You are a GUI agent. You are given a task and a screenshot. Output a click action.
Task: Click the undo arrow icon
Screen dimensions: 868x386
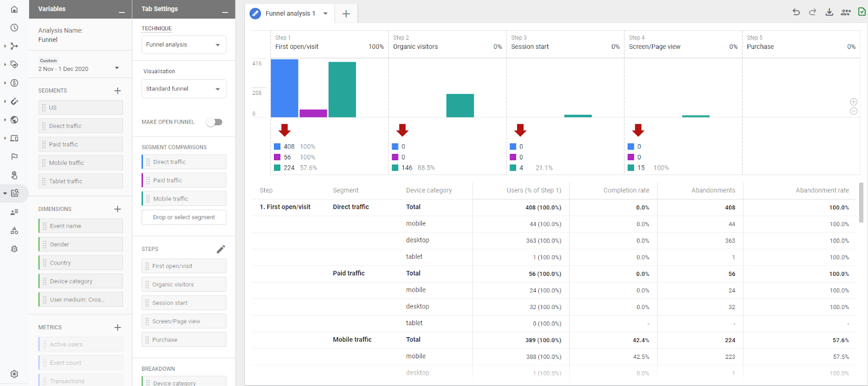(x=796, y=12)
